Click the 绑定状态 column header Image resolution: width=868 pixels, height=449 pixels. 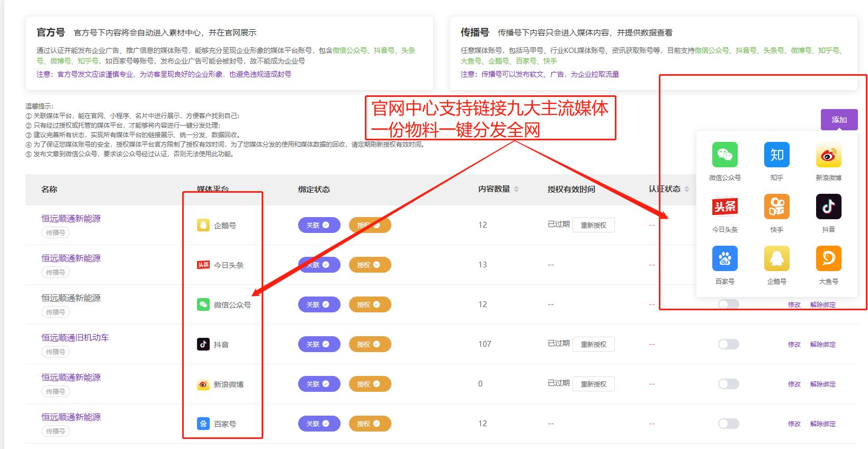(x=314, y=189)
